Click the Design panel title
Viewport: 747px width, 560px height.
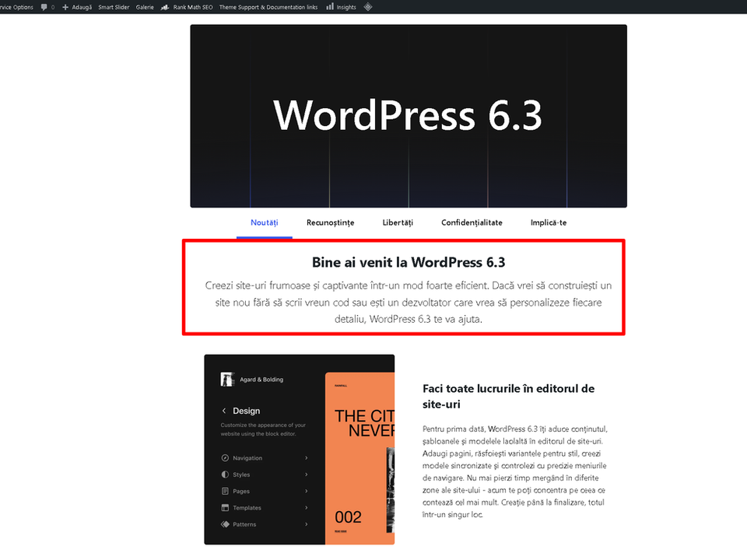[x=247, y=411]
